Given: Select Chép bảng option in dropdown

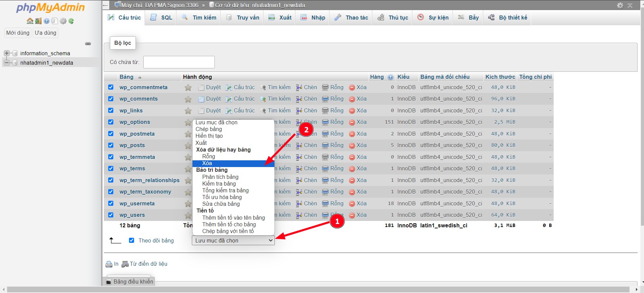Looking at the screenshot, I should tap(233, 129).
